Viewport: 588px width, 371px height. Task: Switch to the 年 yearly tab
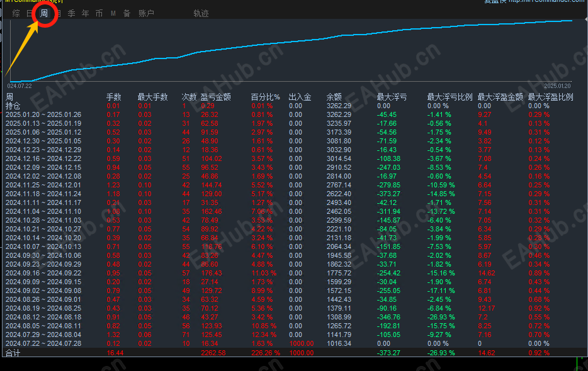click(x=86, y=13)
